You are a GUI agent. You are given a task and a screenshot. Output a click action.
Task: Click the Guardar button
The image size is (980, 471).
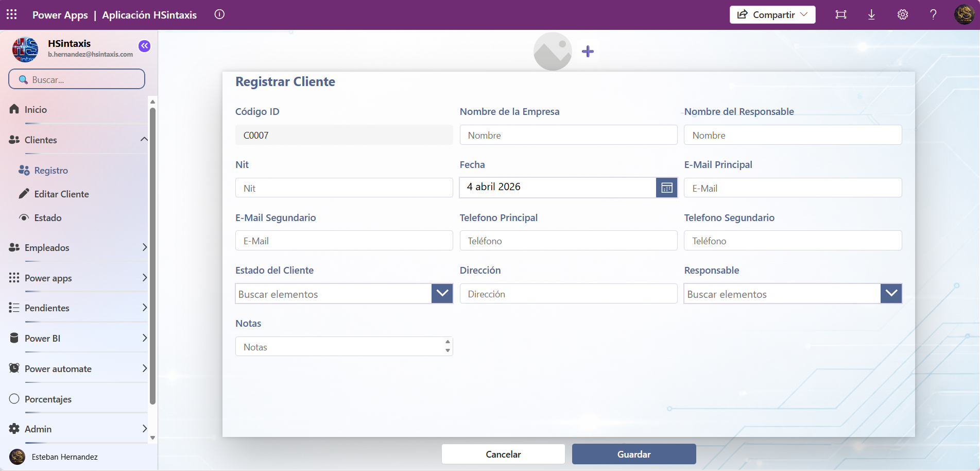[633, 454]
